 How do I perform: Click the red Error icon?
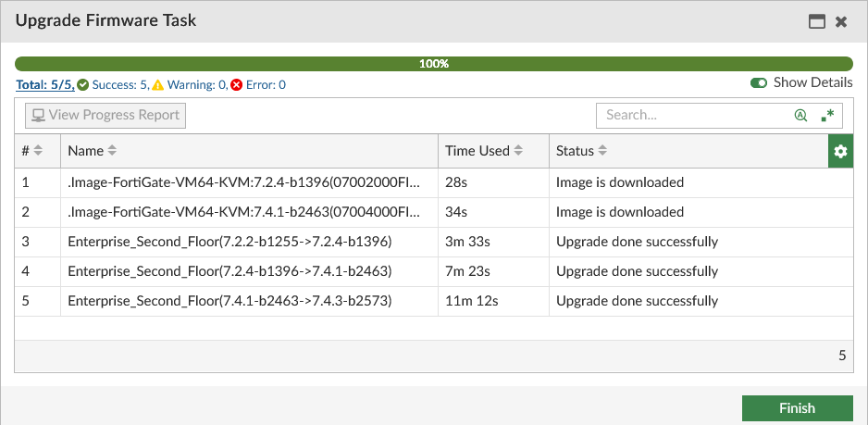[x=237, y=84]
